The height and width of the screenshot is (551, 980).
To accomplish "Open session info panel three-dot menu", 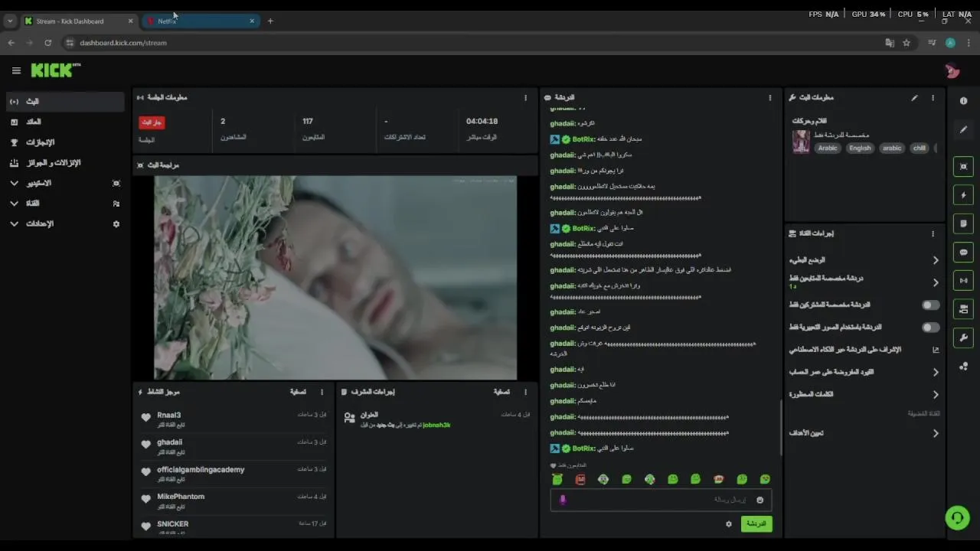I will (x=525, y=98).
